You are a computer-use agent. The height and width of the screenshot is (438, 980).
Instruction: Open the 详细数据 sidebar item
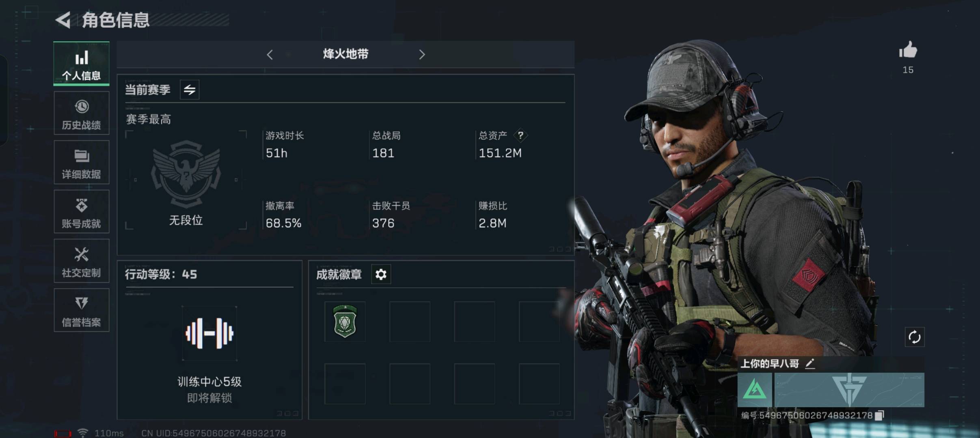coord(81,162)
